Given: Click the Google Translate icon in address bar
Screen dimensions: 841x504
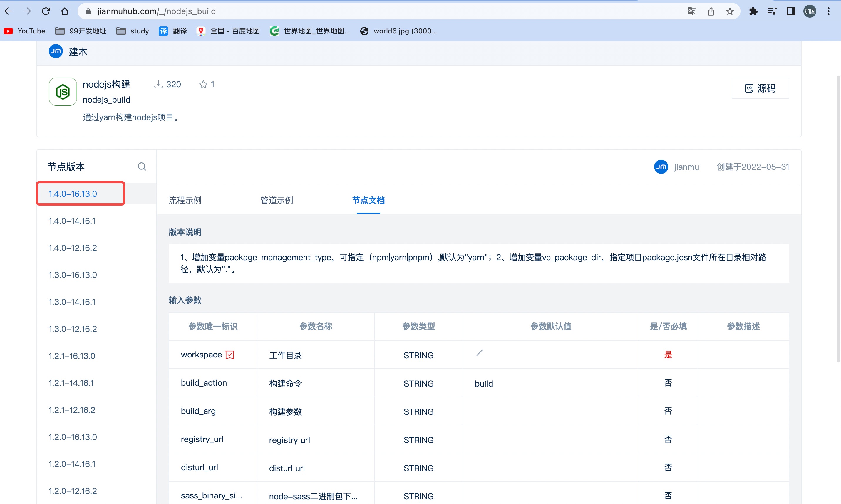Looking at the screenshot, I should coord(692,11).
